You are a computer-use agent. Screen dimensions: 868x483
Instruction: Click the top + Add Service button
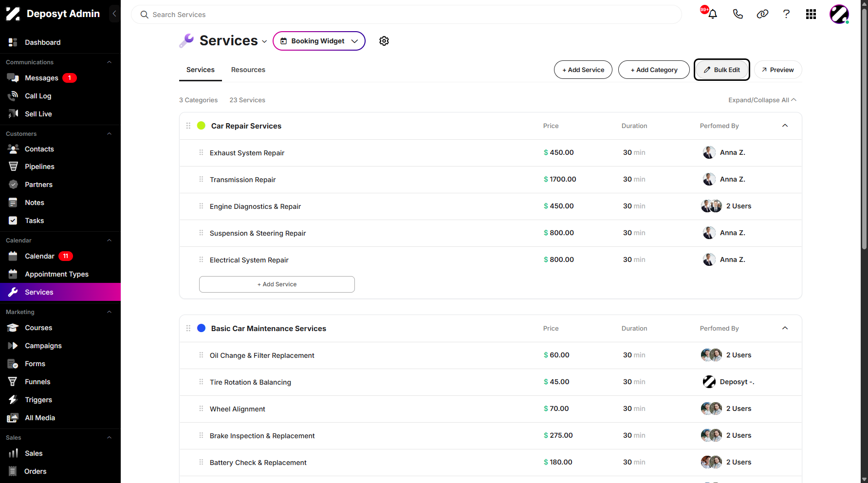pyautogui.click(x=583, y=70)
